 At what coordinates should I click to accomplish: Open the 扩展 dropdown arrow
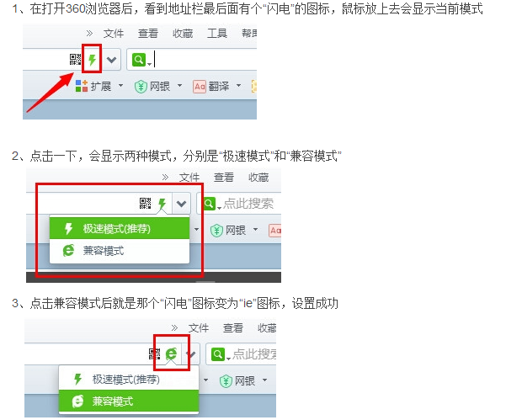[x=120, y=86]
